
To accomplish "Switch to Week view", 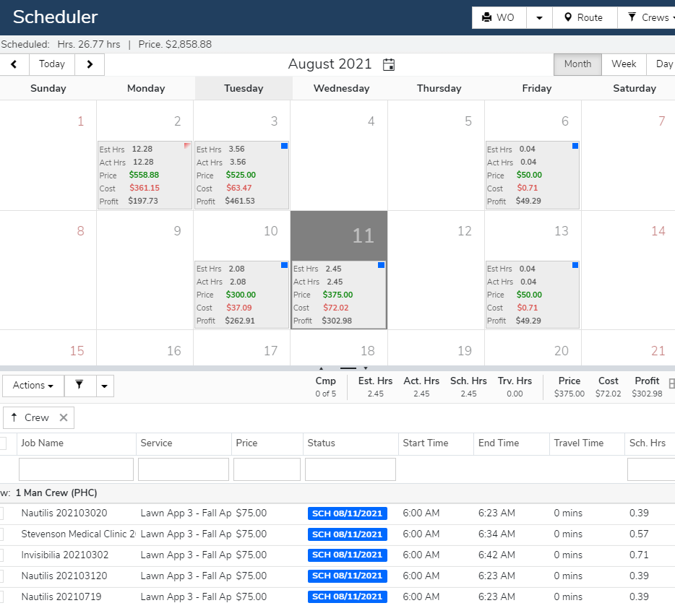I will tap(624, 64).
